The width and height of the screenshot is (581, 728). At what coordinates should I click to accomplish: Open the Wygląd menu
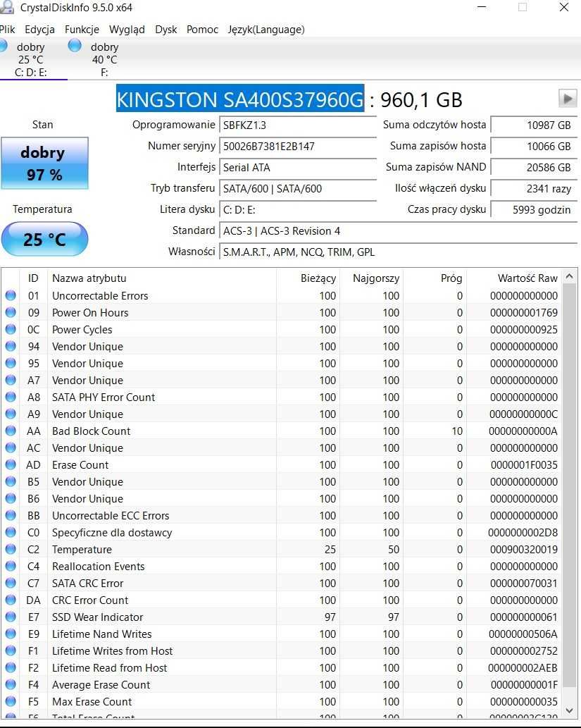click(127, 30)
